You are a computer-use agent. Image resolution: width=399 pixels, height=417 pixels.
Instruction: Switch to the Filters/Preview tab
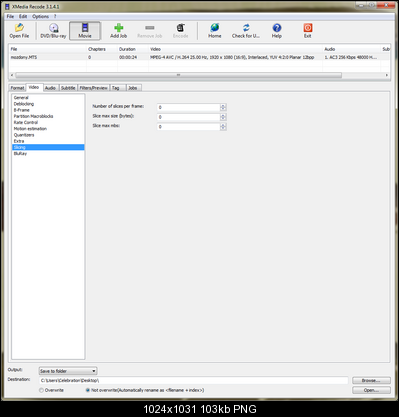[x=93, y=88]
